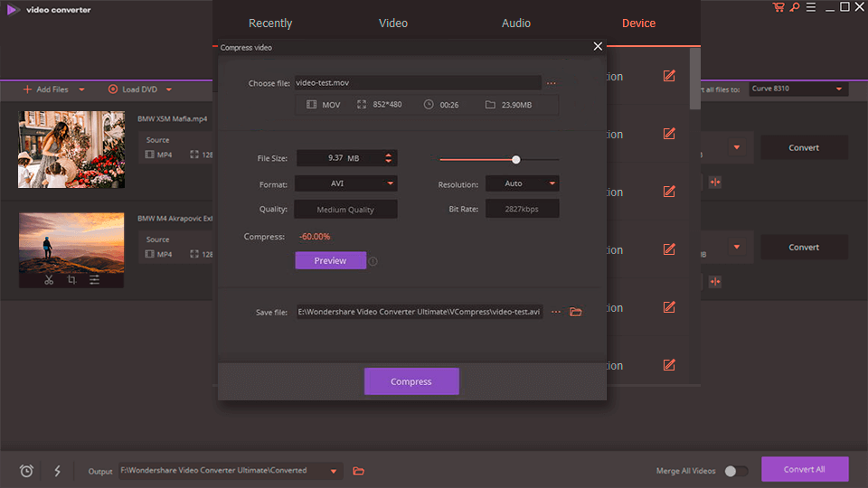Toggle the Merge All Videos switch
The image size is (868, 488).
click(x=736, y=471)
